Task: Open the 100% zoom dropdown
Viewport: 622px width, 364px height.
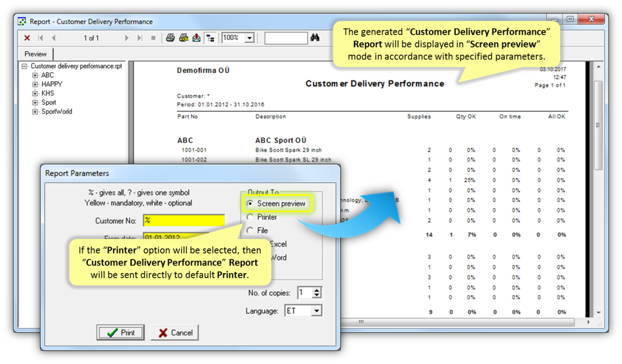Action: click(x=249, y=38)
